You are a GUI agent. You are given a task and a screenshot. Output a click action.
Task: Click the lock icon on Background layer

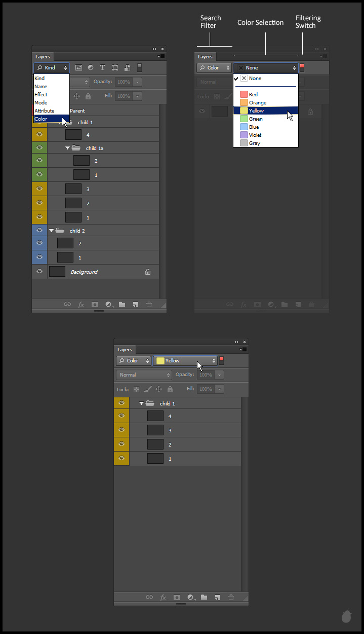[148, 272]
